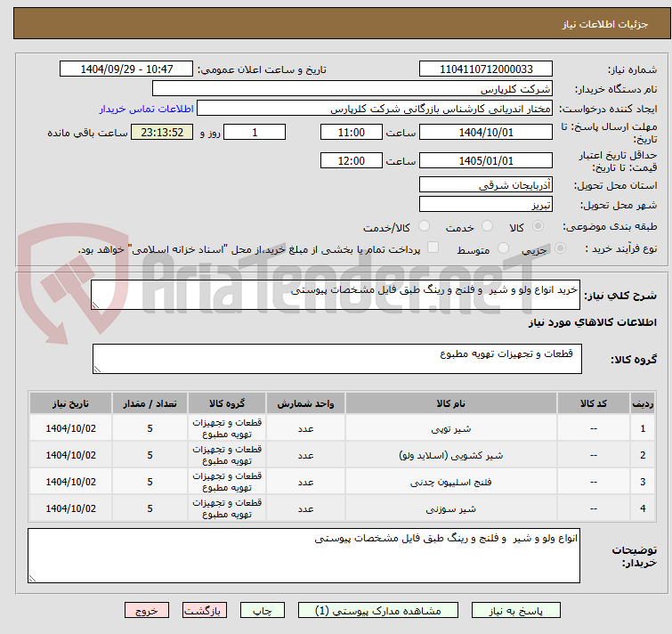The height and width of the screenshot is (634, 672).
Task: Click the resize handle of شرح کلی نیاز box
Action: 95,305
